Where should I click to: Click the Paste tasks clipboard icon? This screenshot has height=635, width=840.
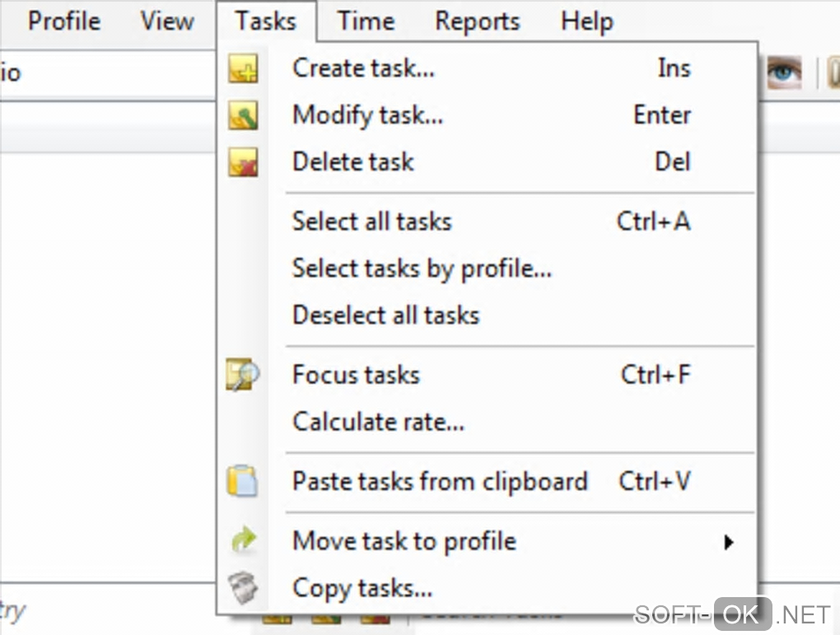(243, 481)
